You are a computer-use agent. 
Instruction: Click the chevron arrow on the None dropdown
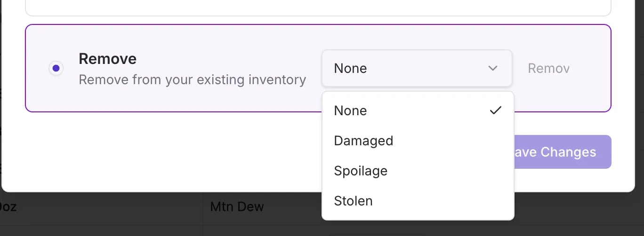pos(493,69)
